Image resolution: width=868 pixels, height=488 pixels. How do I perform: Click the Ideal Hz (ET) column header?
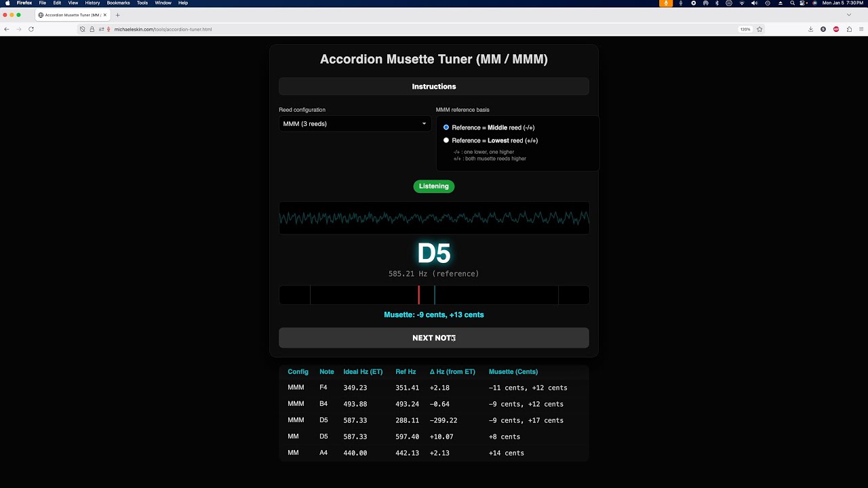tap(363, 371)
